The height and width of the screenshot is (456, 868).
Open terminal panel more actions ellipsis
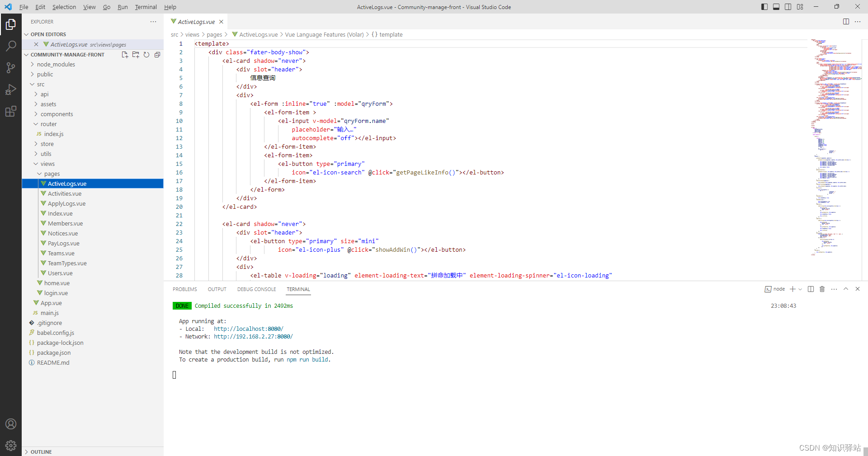[x=834, y=289]
